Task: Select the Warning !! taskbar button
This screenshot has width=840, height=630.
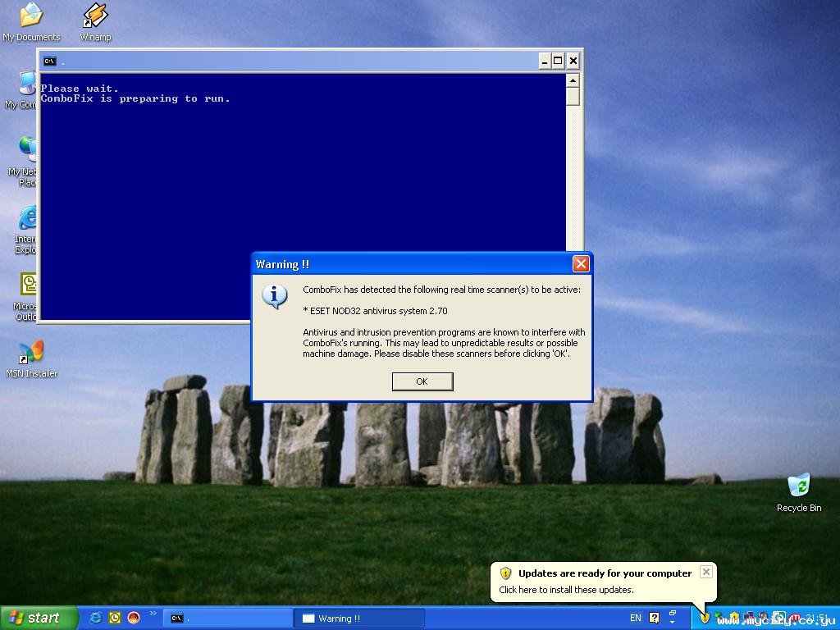Action: click(359, 619)
